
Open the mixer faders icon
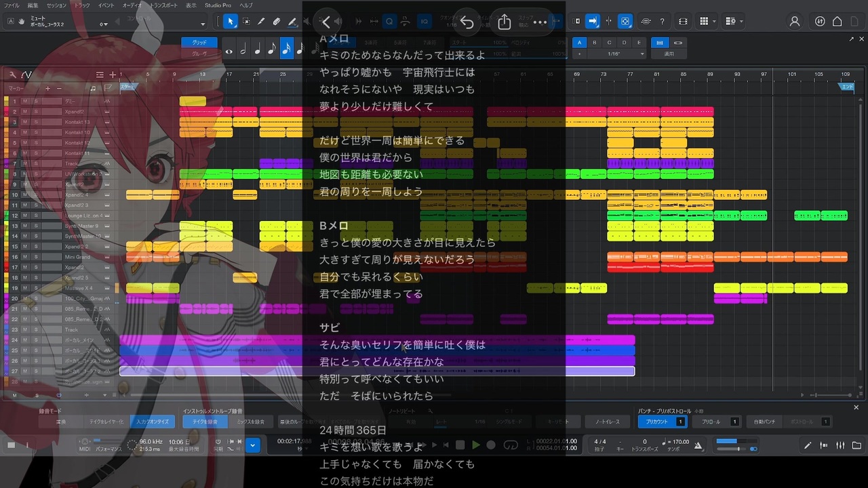(840, 445)
